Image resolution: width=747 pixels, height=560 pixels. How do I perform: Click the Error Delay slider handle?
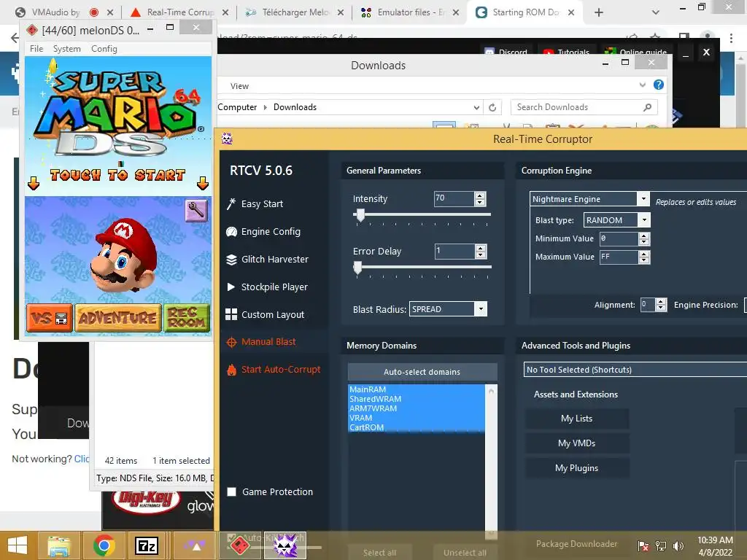357,268
